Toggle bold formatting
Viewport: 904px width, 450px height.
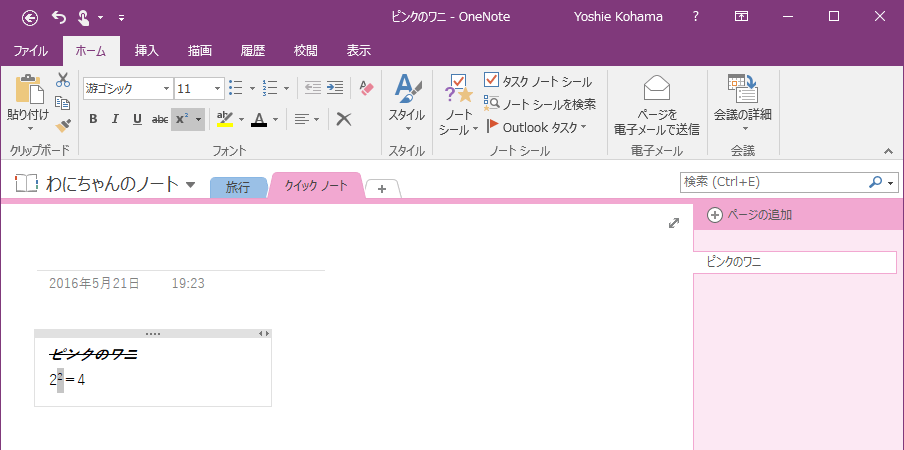click(x=93, y=119)
